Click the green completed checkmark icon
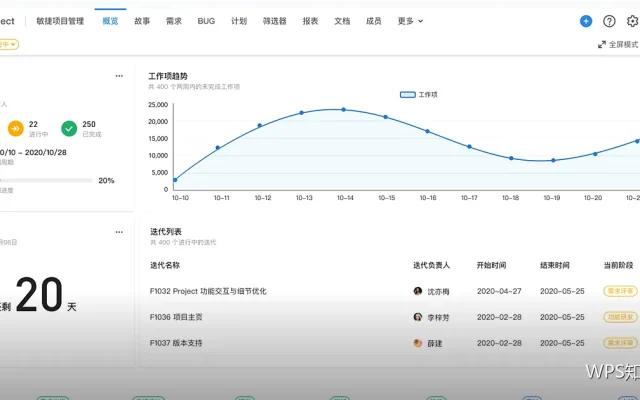Image resolution: width=640 pixels, height=400 pixels. pos(69,129)
